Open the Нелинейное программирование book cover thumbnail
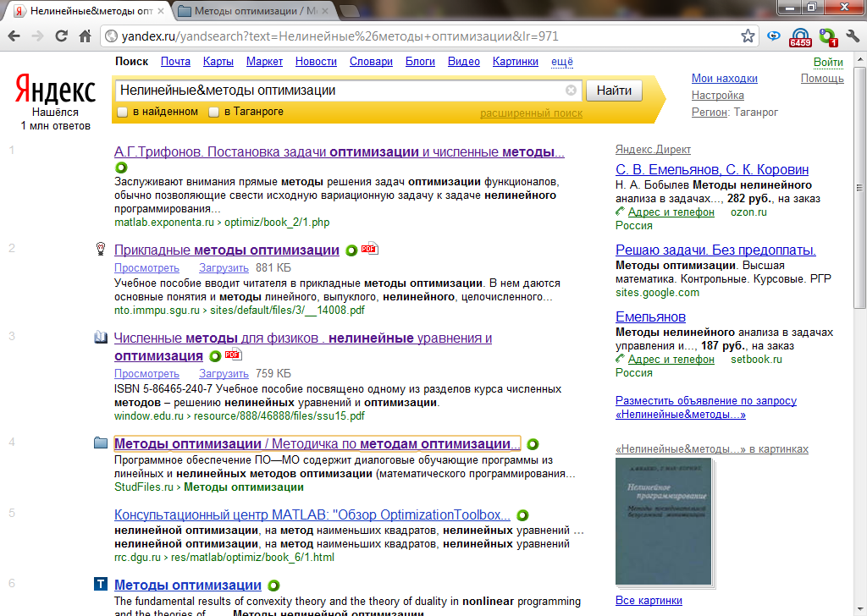This screenshot has height=616, width=867. 664,521
